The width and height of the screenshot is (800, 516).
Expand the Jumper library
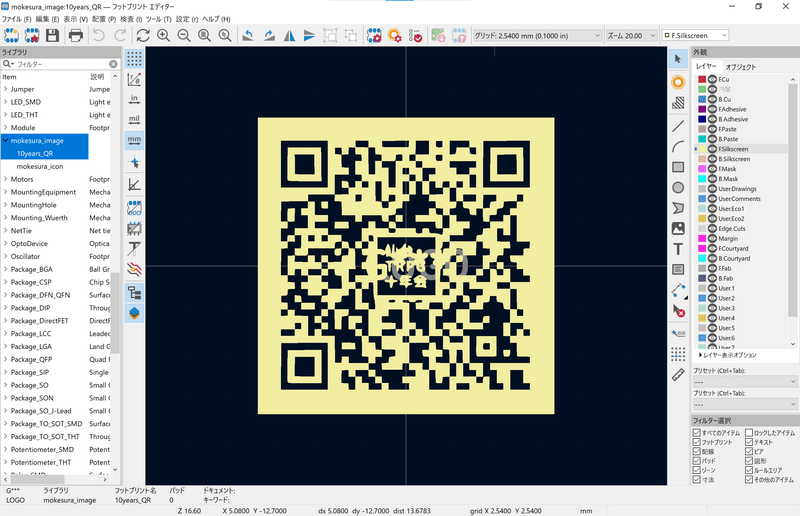[x=6, y=89]
